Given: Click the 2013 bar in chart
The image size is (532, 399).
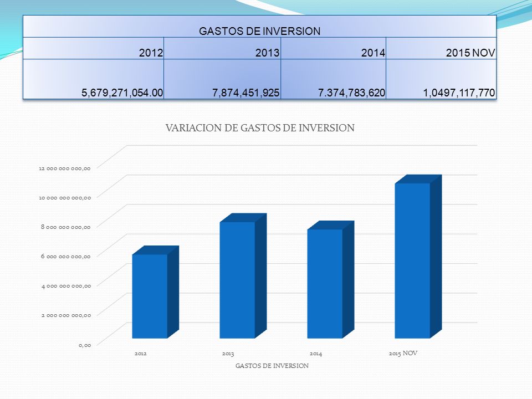Looking at the screenshot, I should click(243, 276).
